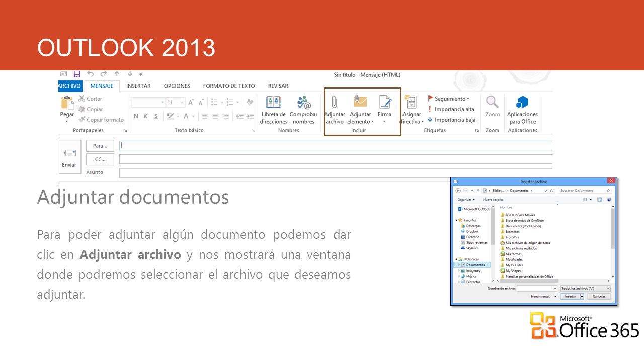
Task: Align text left in Texto básico
Action: point(205,116)
